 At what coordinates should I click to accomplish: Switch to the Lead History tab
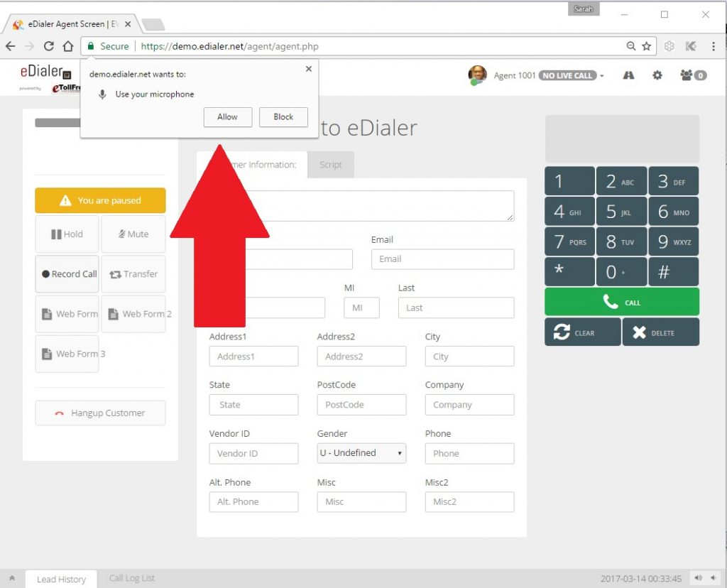tap(61, 579)
